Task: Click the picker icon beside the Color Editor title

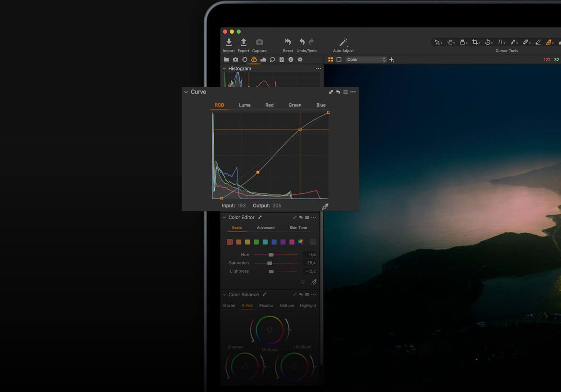Action: tap(260, 217)
